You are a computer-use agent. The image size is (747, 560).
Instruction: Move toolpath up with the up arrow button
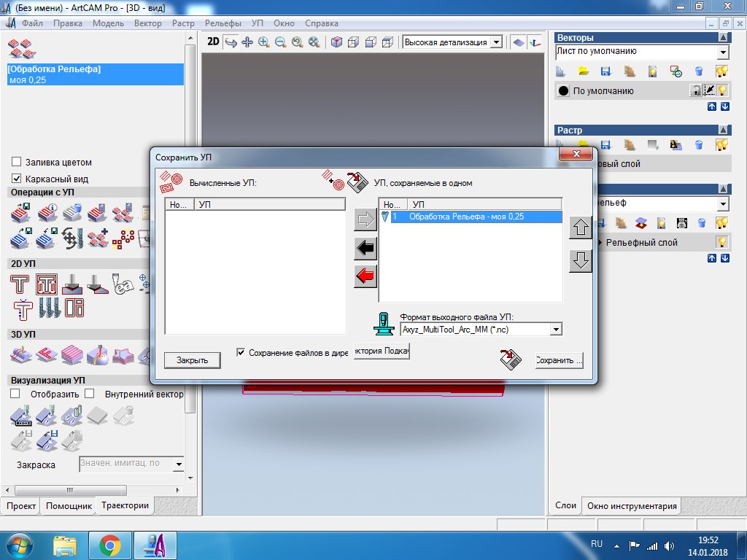point(580,227)
